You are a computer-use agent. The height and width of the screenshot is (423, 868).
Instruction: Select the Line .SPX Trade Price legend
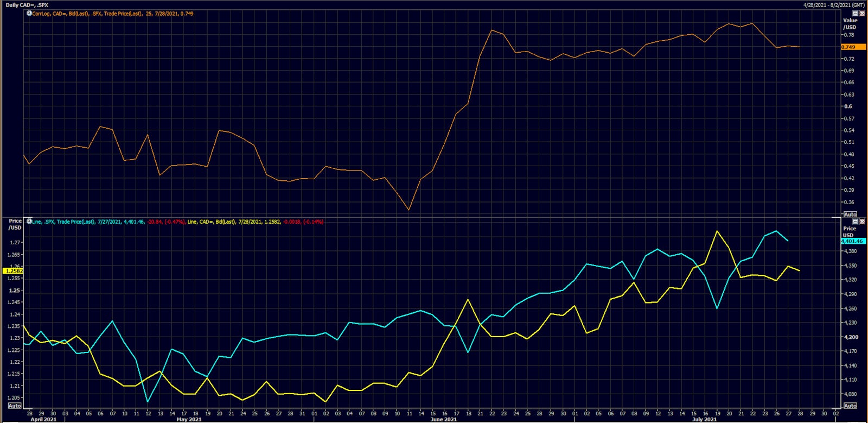click(108, 222)
